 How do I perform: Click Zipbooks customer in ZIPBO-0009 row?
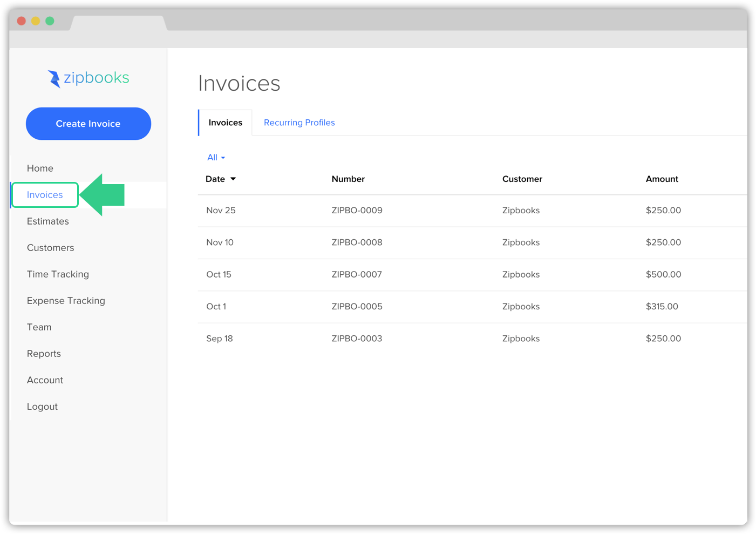click(521, 211)
